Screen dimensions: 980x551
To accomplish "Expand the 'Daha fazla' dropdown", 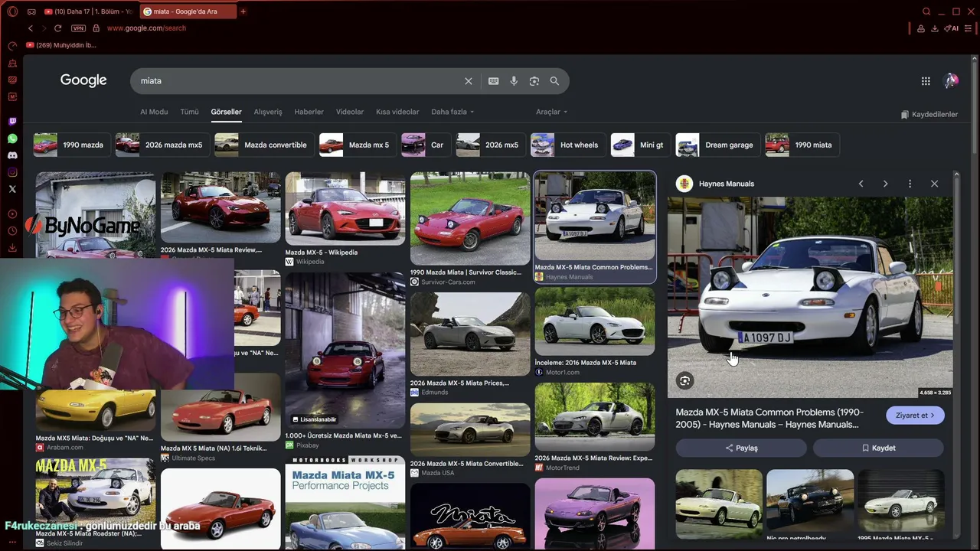I will click(452, 112).
